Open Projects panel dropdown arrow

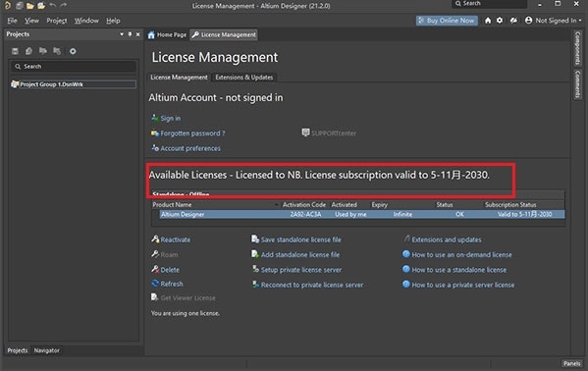click(x=122, y=34)
